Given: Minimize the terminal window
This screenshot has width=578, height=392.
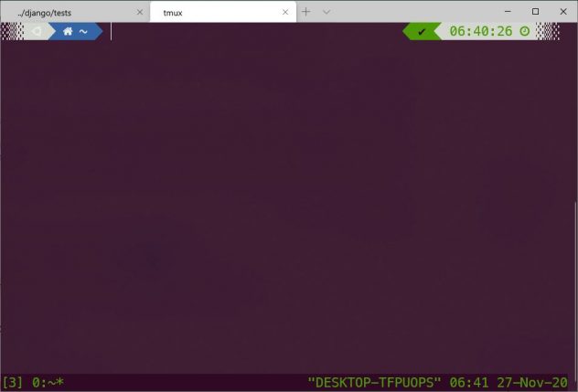Looking at the screenshot, I should [508, 12].
